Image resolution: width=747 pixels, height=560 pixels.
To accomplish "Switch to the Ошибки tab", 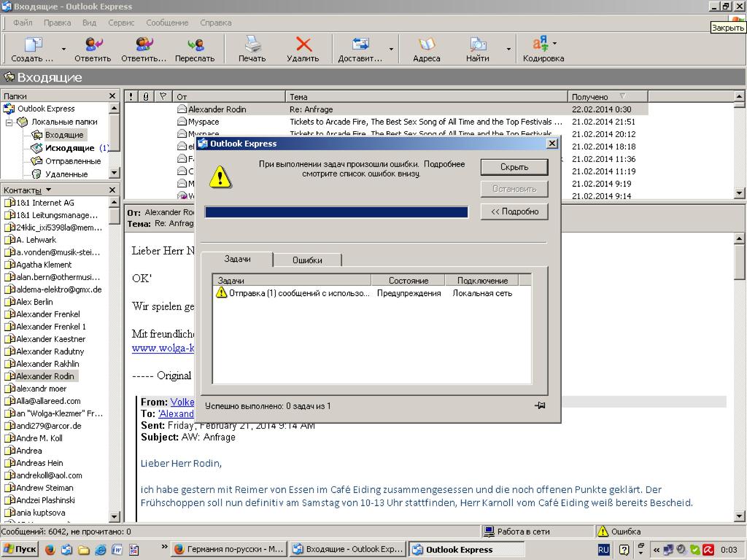I will coord(306,260).
